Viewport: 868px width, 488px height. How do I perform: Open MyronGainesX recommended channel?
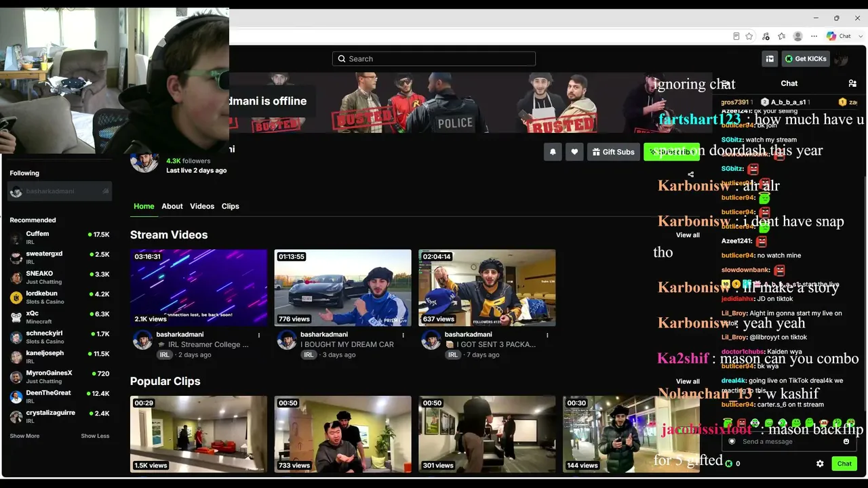click(60, 377)
